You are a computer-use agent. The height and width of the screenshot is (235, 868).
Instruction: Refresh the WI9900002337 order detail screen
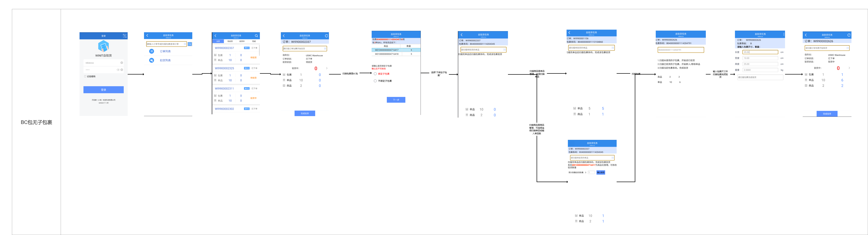point(326,36)
